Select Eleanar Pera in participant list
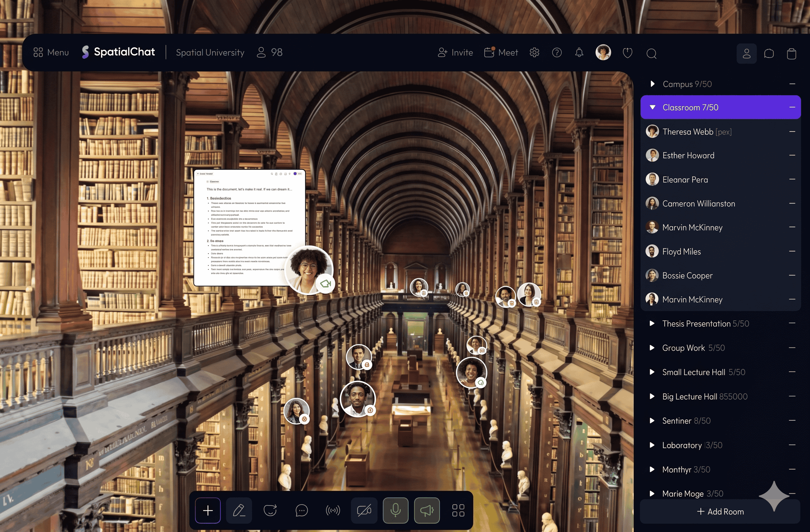The width and height of the screenshot is (810, 532). pos(720,179)
